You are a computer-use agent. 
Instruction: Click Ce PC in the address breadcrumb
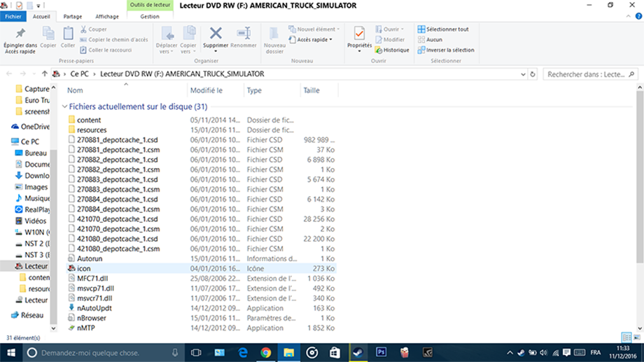click(79, 74)
